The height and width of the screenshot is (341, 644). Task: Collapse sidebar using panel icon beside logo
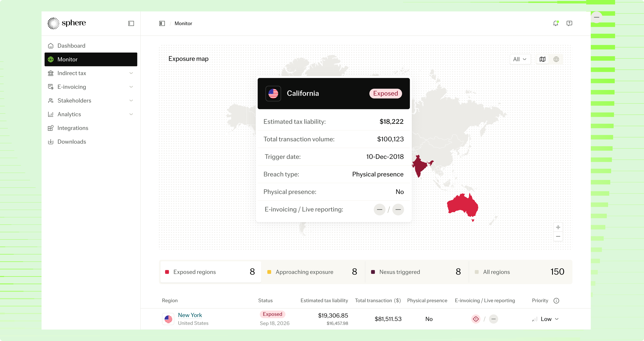131,23
